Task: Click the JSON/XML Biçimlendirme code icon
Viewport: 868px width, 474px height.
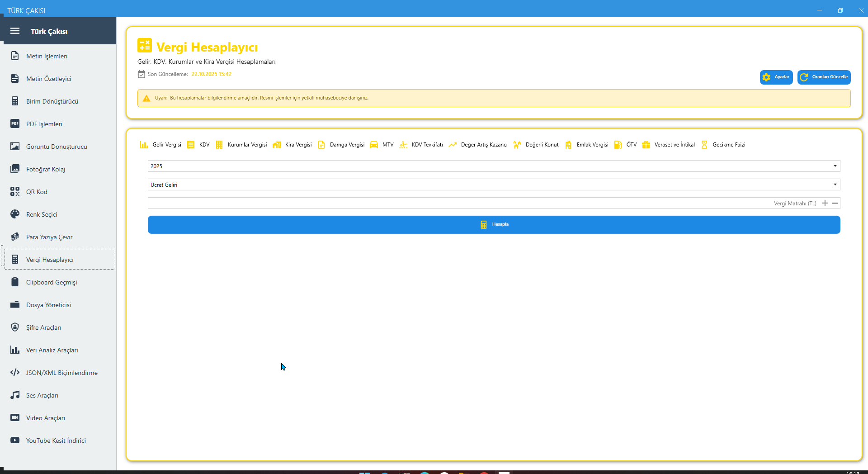Action: click(15, 373)
